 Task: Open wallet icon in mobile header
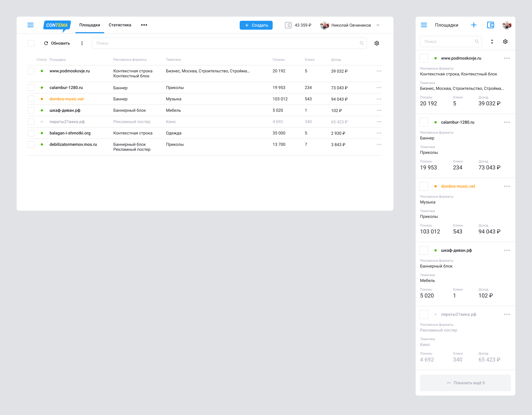pyautogui.click(x=490, y=25)
